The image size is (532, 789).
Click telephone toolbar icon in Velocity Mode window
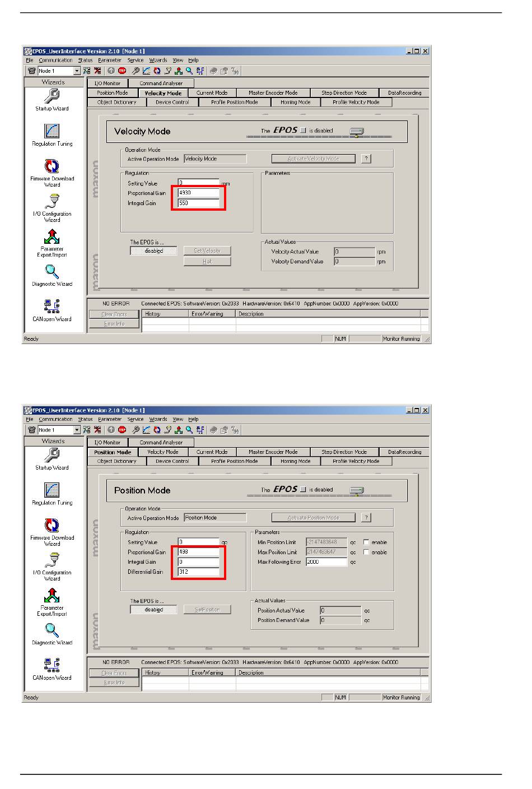click(32, 71)
